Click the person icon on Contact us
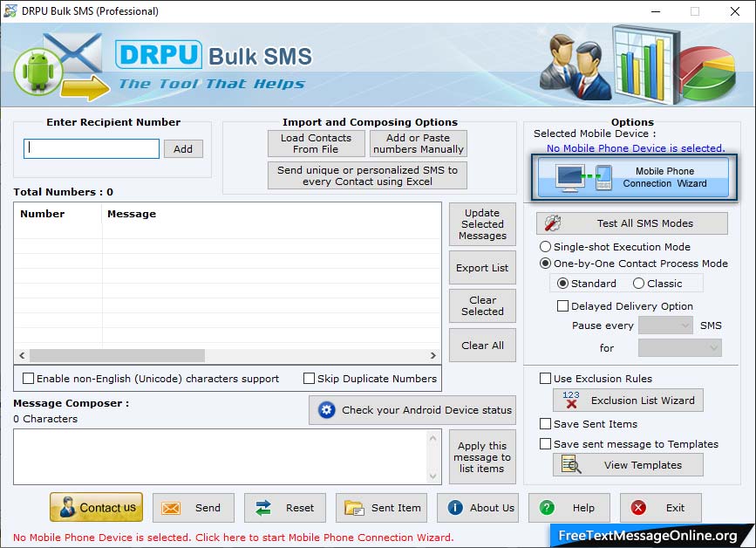This screenshot has height=548, width=756. click(x=67, y=508)
